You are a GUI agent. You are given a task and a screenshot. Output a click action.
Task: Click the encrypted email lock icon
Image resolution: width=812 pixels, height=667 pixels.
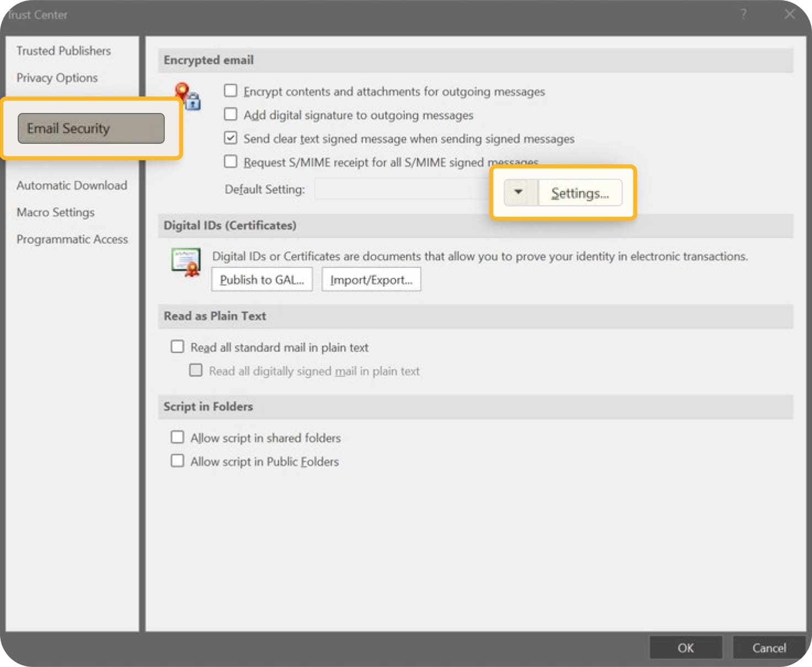(185, 99)
